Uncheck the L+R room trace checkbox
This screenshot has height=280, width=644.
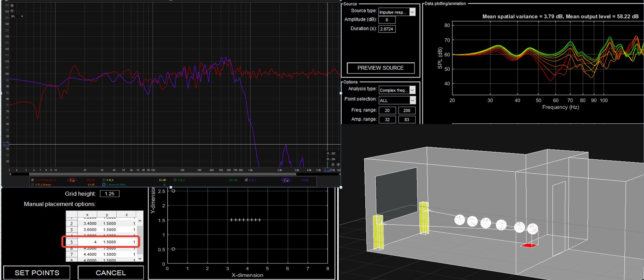(33, 180)
